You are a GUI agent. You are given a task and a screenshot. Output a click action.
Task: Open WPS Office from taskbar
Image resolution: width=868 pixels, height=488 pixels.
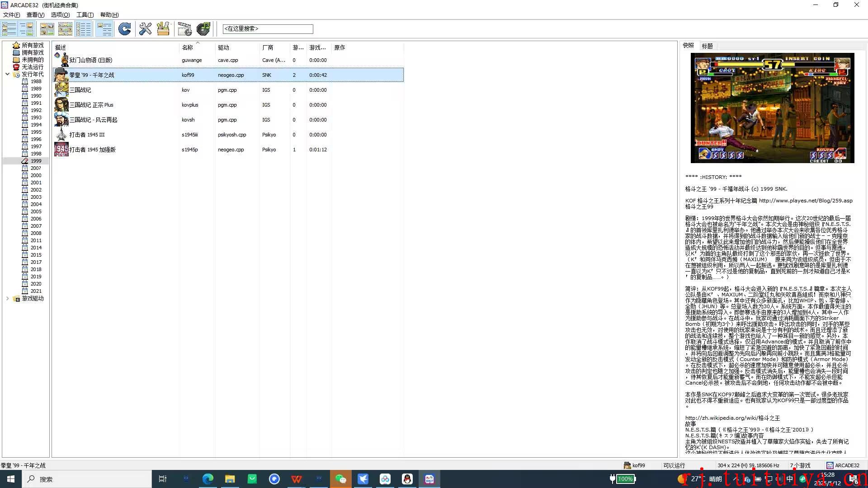[297, 479]
